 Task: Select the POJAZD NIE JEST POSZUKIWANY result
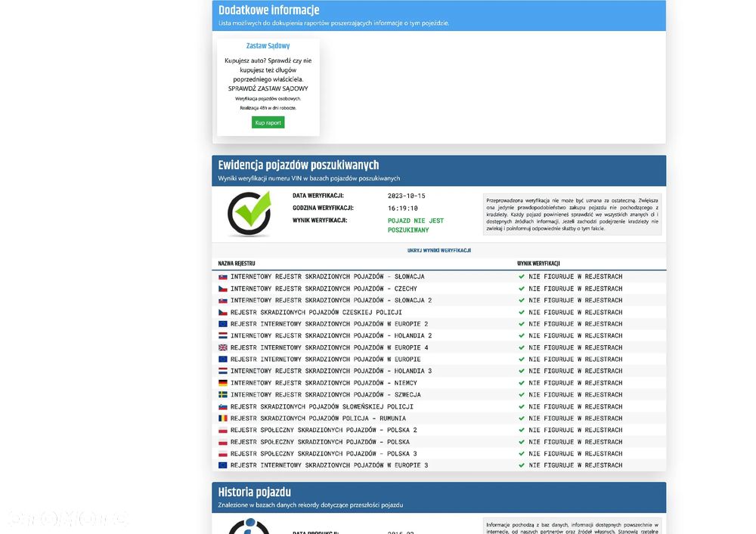pos(416,225)
